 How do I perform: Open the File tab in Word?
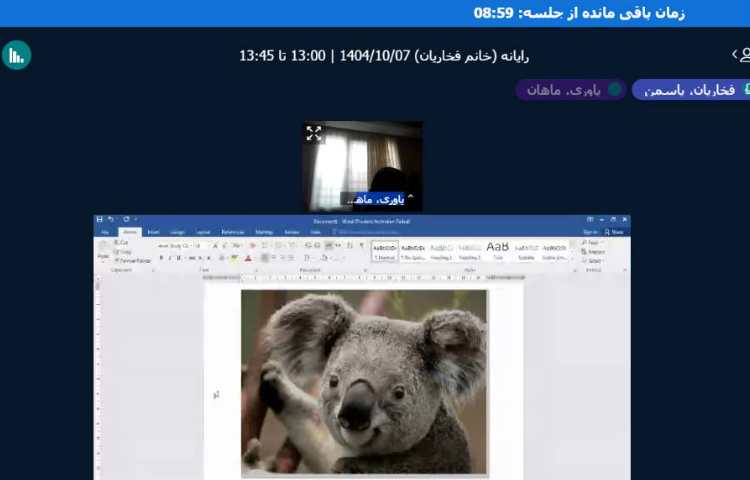tap(105, 232)
